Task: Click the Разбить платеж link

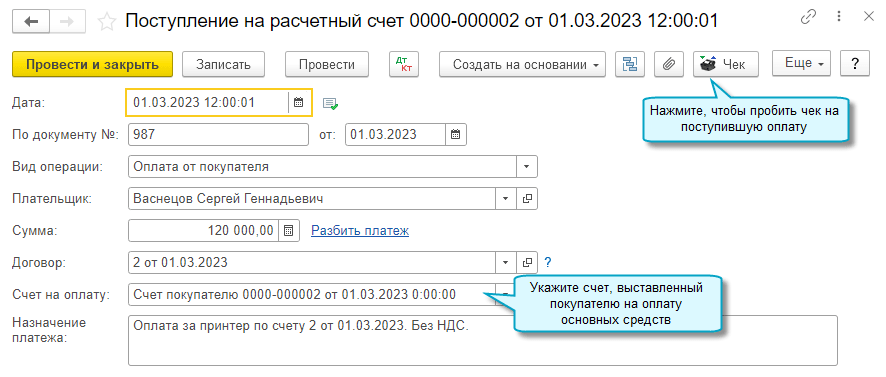Action: [x=360, y=231]
